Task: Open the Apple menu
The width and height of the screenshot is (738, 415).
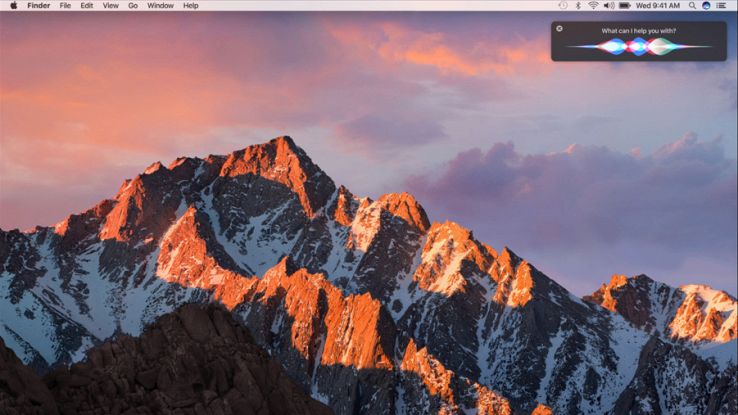Action: click(x=14, y=6)
